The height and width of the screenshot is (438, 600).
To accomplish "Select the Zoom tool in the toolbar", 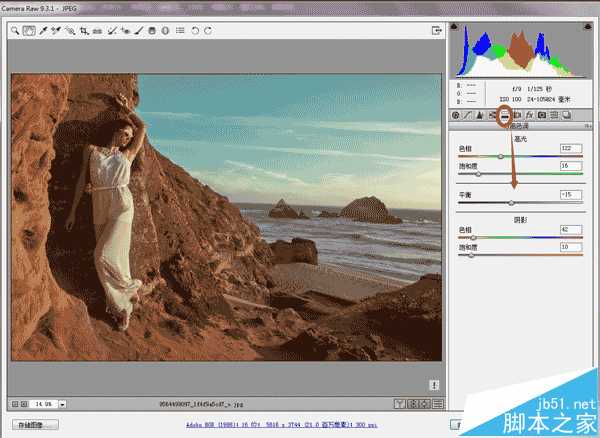I will click(16, 31).
